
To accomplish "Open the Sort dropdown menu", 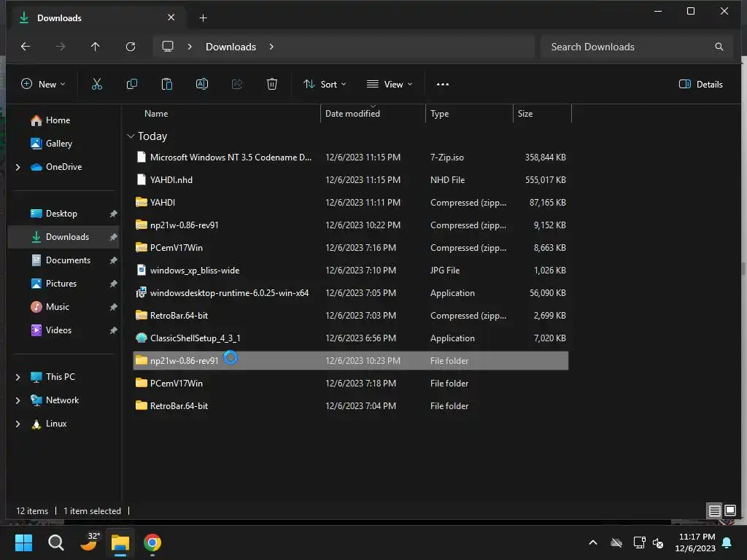I will pos(325,85).
